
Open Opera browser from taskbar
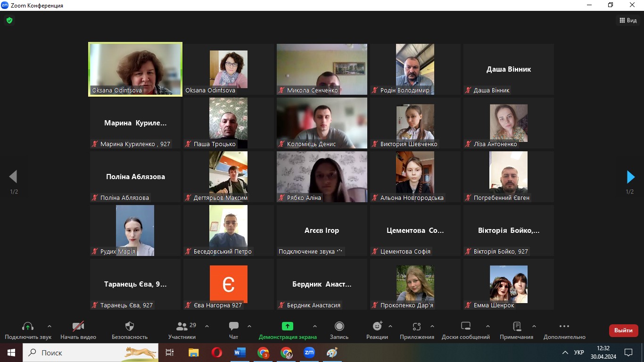217,353
